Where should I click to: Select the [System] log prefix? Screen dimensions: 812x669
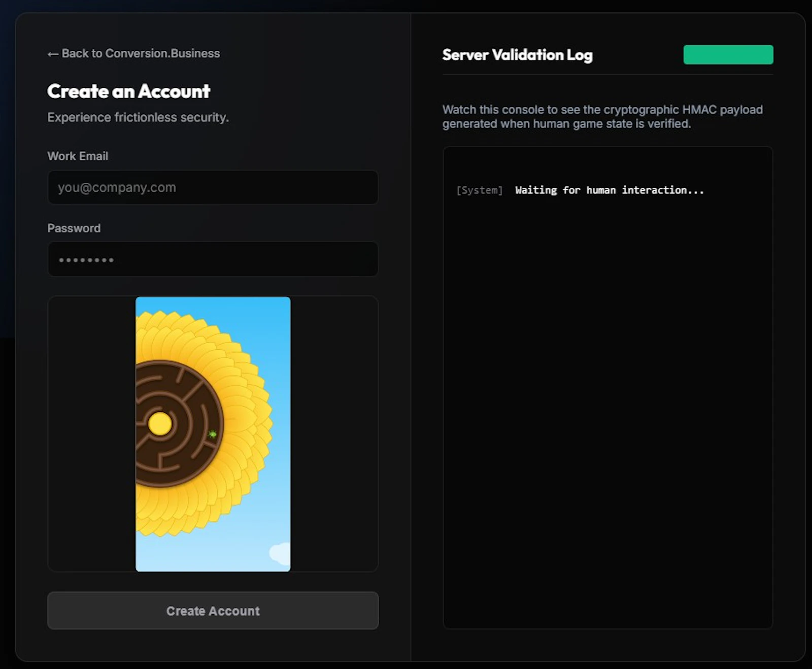480,190
